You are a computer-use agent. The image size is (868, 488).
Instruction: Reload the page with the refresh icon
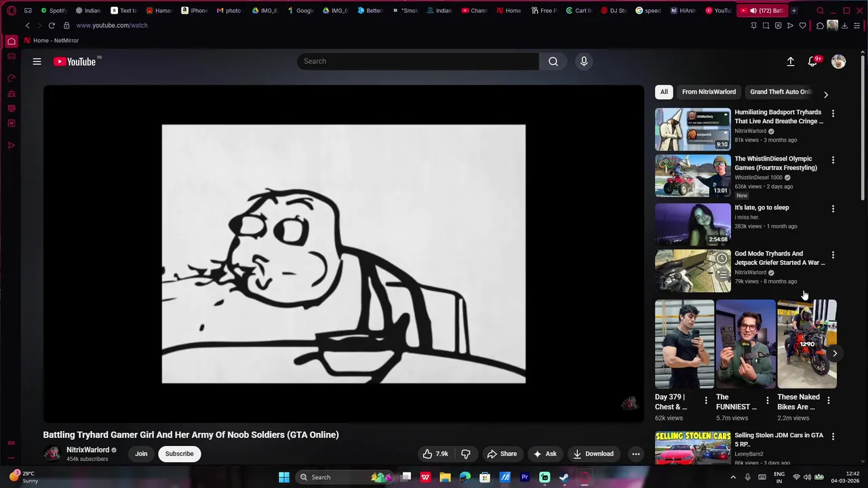52,26
